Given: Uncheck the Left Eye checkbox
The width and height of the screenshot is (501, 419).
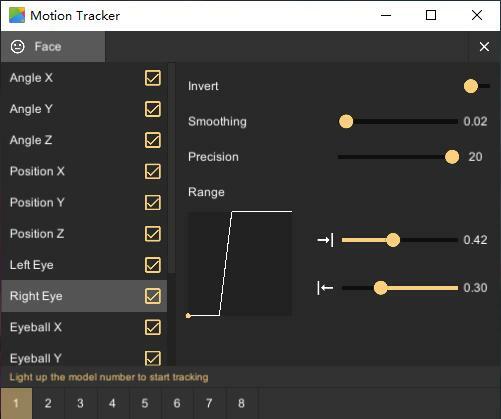Looking at the screenshot, I should click(x=153, y=265).
